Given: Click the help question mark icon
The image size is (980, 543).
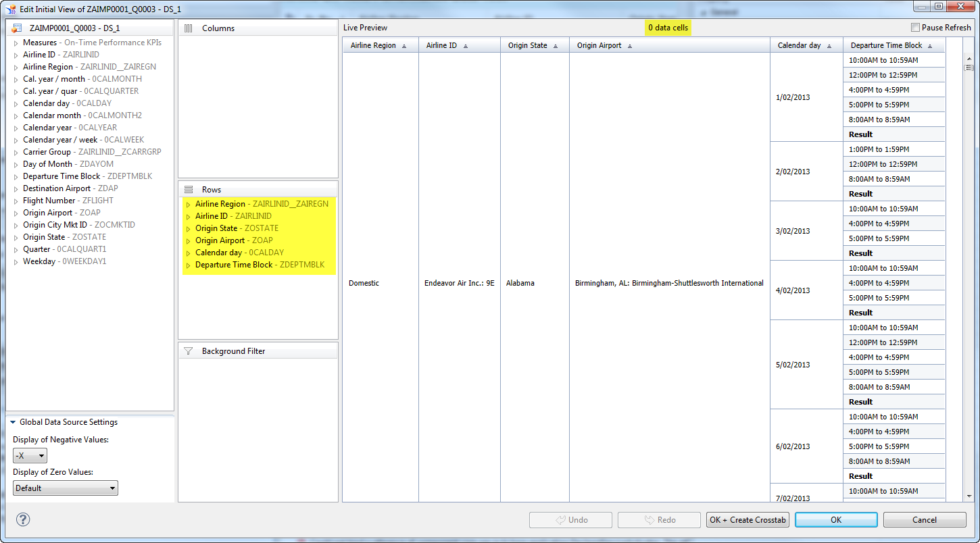Looking at the screenshot, I should (23, 520).
